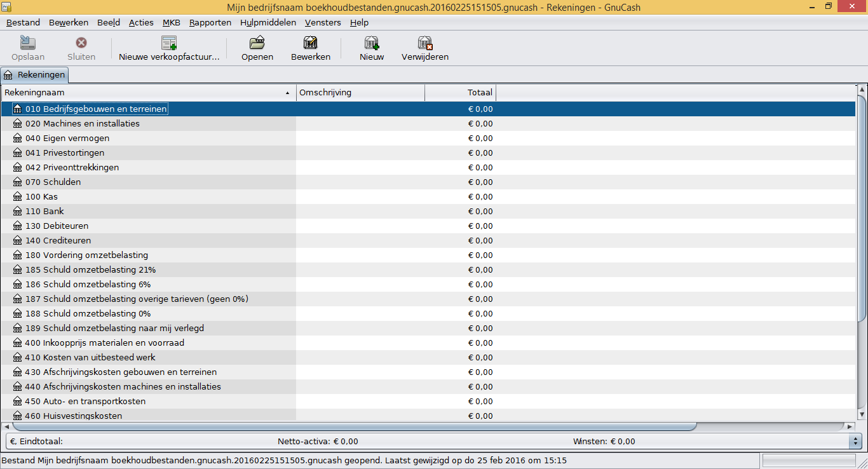Open the Bestand menu
Screen dimensions: 868x469
click(23, 22)
